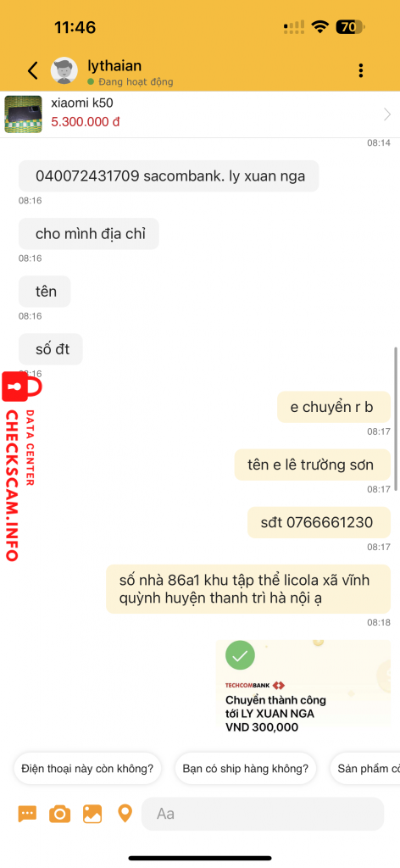Click the chat scrollbar on right edge
Image resolution: width=400 pixels, height=868 pixels.
(395, 419)
